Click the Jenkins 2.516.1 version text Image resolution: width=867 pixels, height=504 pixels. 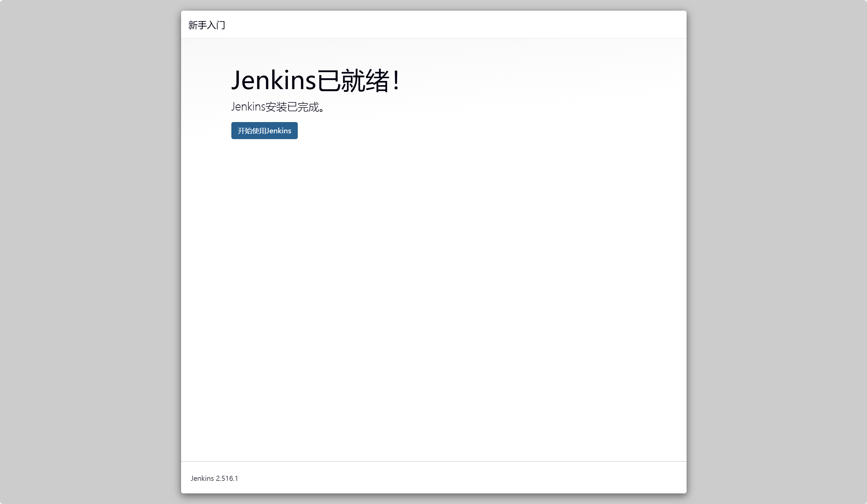[214, 478]
